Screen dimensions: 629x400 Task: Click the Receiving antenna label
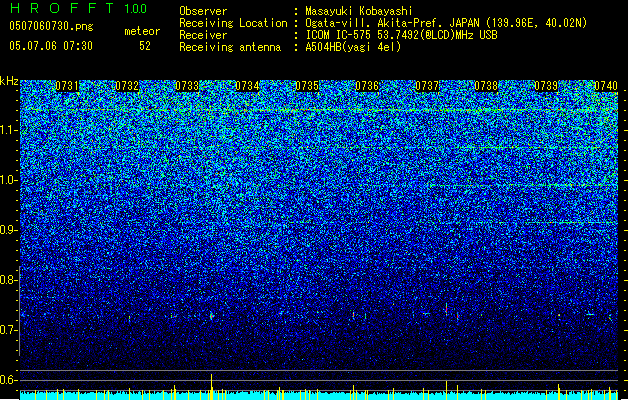(x=230, y=47)
